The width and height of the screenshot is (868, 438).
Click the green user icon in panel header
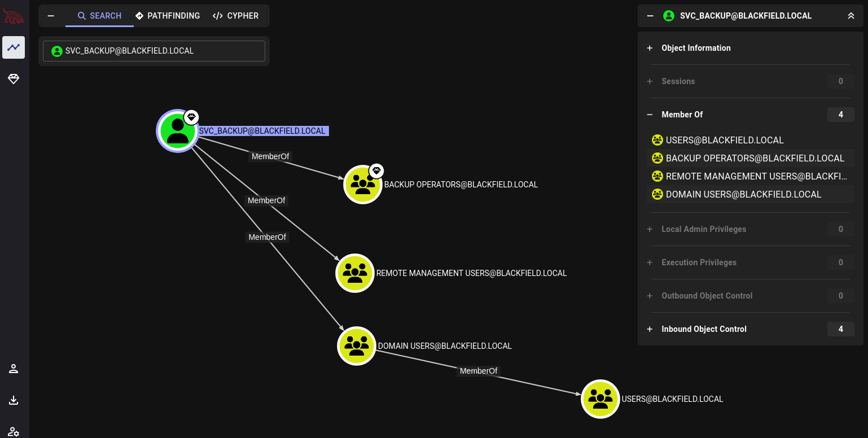(669, 16)
